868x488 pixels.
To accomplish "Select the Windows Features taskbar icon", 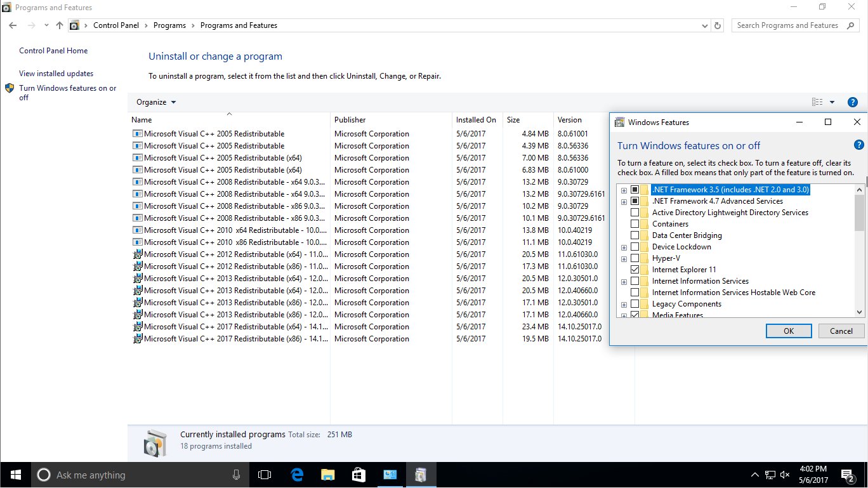I will click(421, 475).
